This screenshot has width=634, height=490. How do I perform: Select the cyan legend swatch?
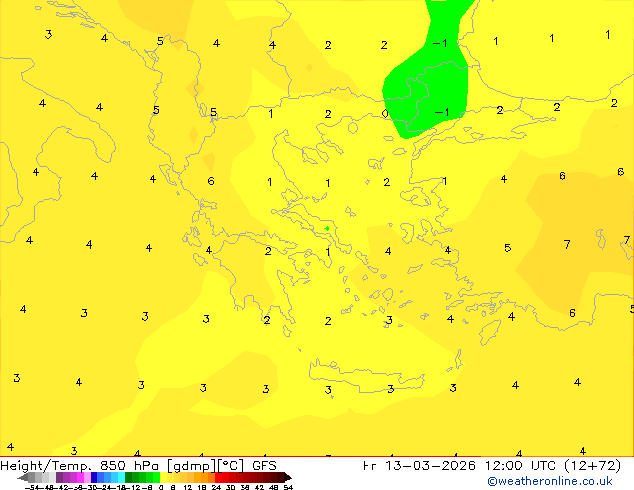pos(121,477)
